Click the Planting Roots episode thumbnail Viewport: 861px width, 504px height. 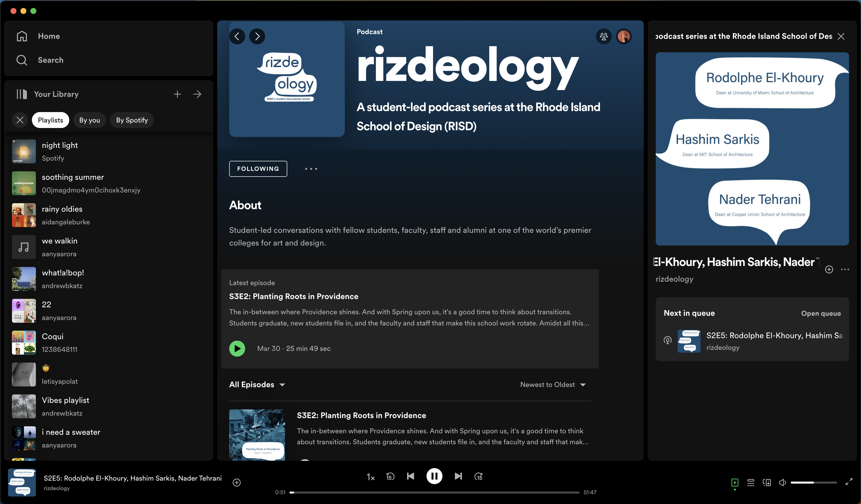tap(257, 435)
